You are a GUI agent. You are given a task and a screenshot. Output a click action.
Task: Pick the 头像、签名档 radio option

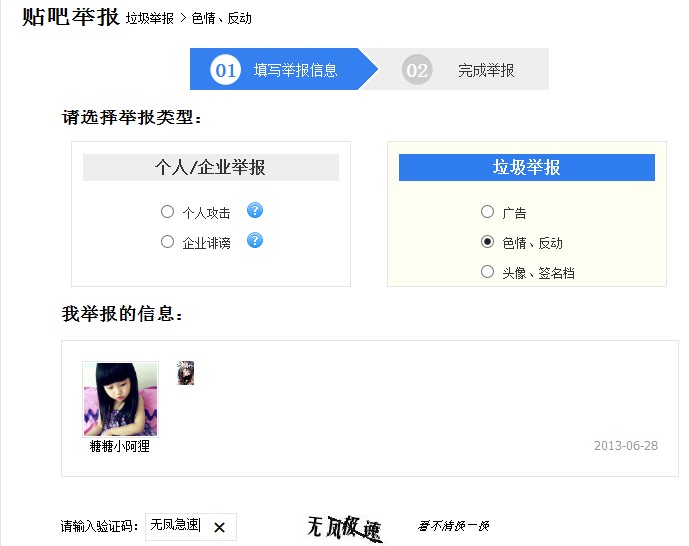pyautogui.click(x=487, y=271)
